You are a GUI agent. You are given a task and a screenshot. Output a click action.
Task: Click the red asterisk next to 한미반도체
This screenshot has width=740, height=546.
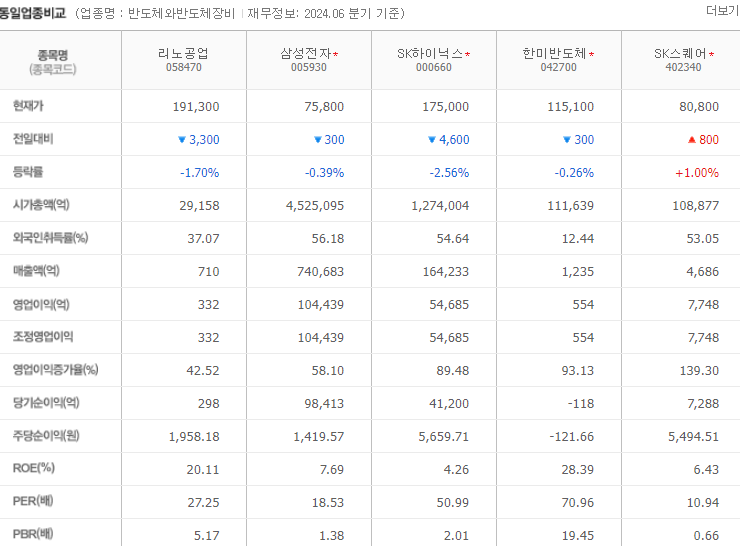click(x=591, y=54)
